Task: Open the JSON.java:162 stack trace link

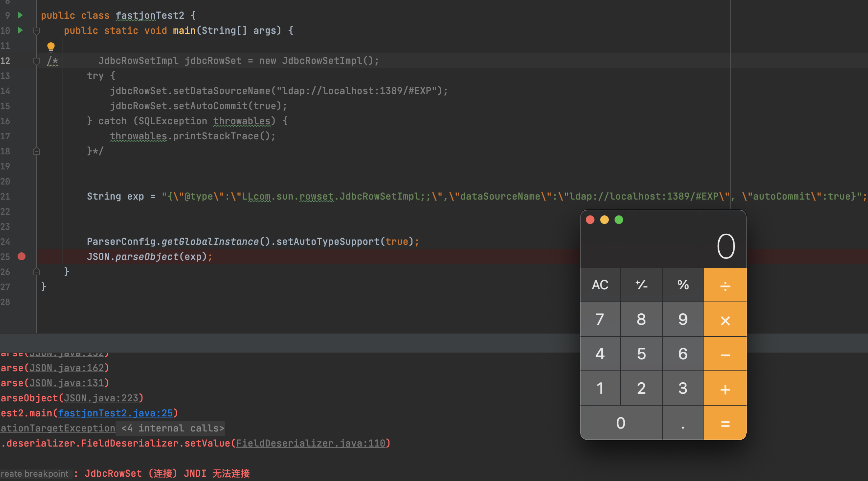Action: click(67, 368)
